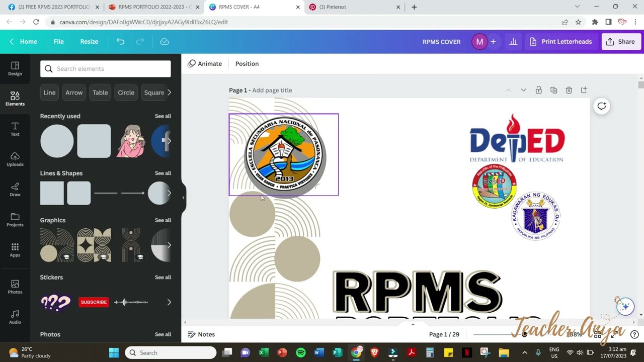
Task: Add a new page with the add-page icon
Action: [x=584, y=90]
